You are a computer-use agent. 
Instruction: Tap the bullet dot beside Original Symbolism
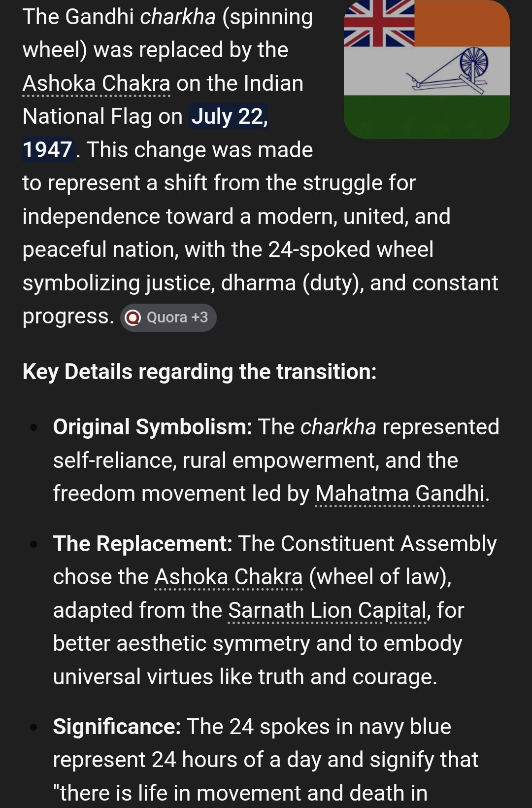pyautogui.click(x=33, y=428)
